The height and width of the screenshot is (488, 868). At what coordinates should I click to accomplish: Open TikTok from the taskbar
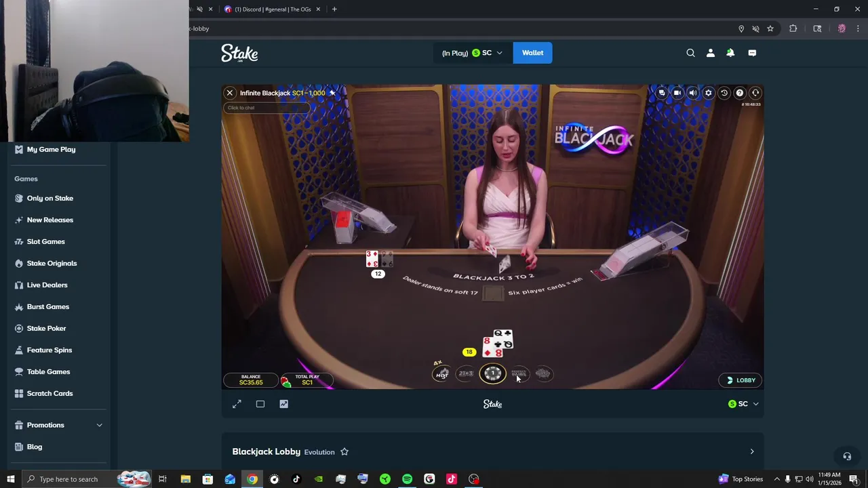(296, 479)
